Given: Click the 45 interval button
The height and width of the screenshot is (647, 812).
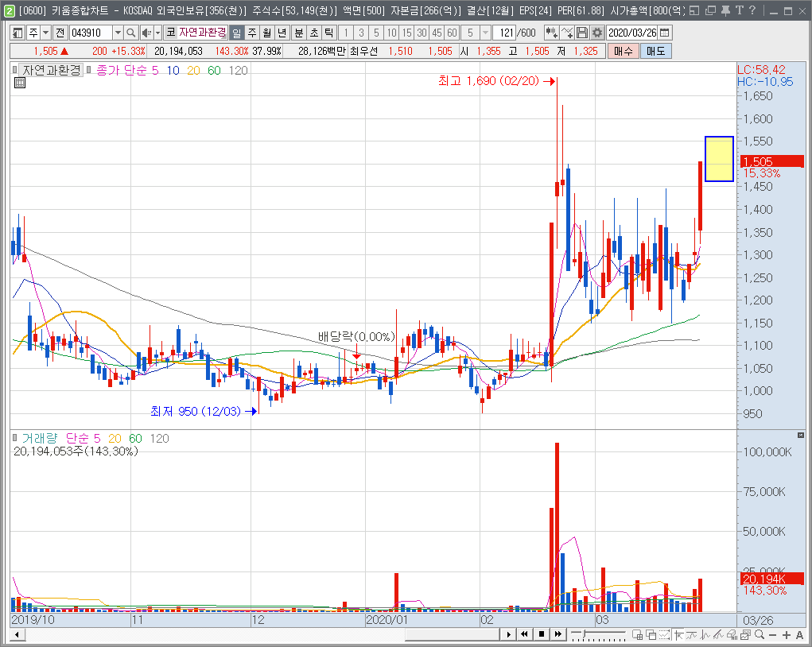Looking at the screenshot, I should click(437, 33).
